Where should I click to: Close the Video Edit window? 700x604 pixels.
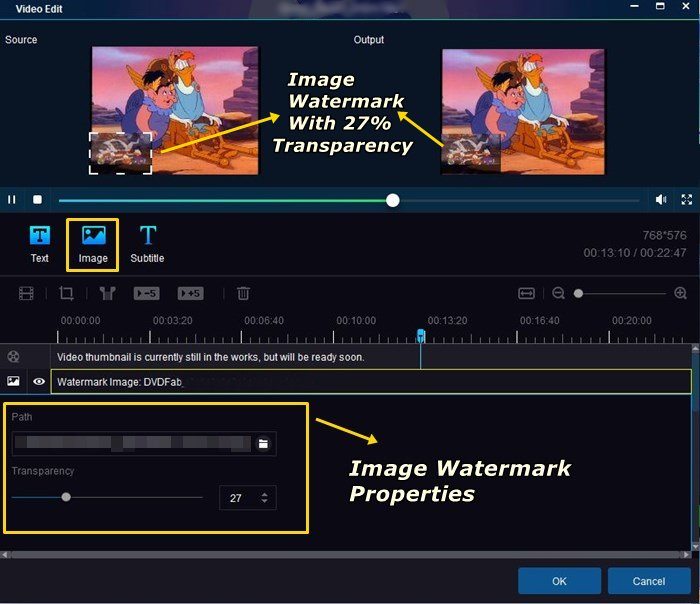(x=686, y=6)
